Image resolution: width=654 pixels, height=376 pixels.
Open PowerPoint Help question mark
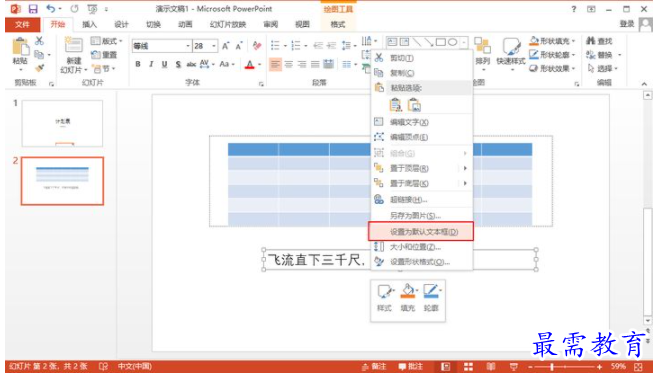pyautogui.click(x=574, y=9)
